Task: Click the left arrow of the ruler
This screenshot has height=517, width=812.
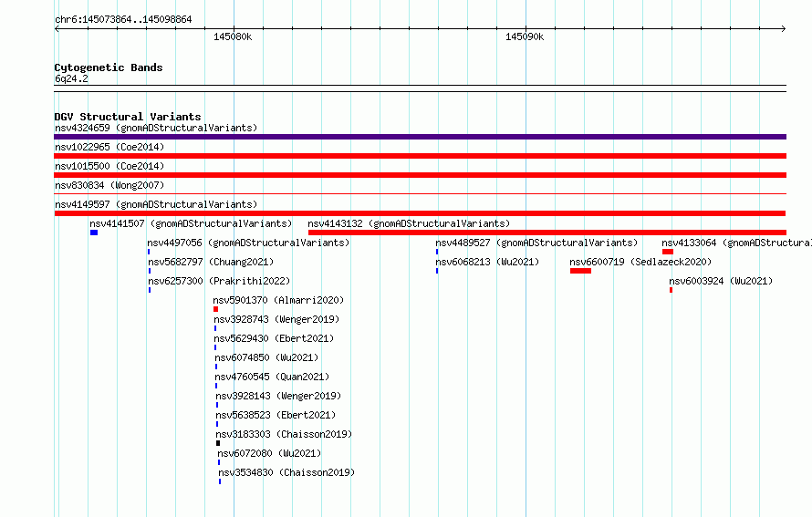Action: click(57, 28)
